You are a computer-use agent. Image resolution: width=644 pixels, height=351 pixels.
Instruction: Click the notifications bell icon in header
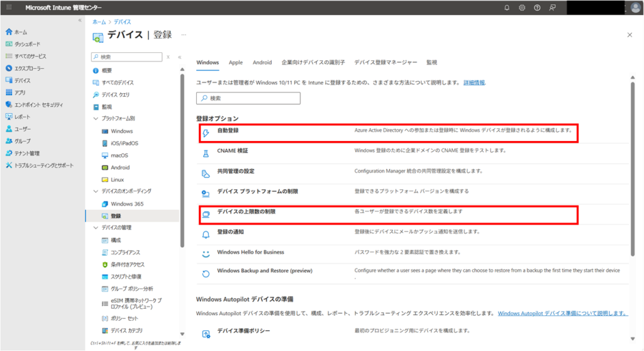point(508,8)
